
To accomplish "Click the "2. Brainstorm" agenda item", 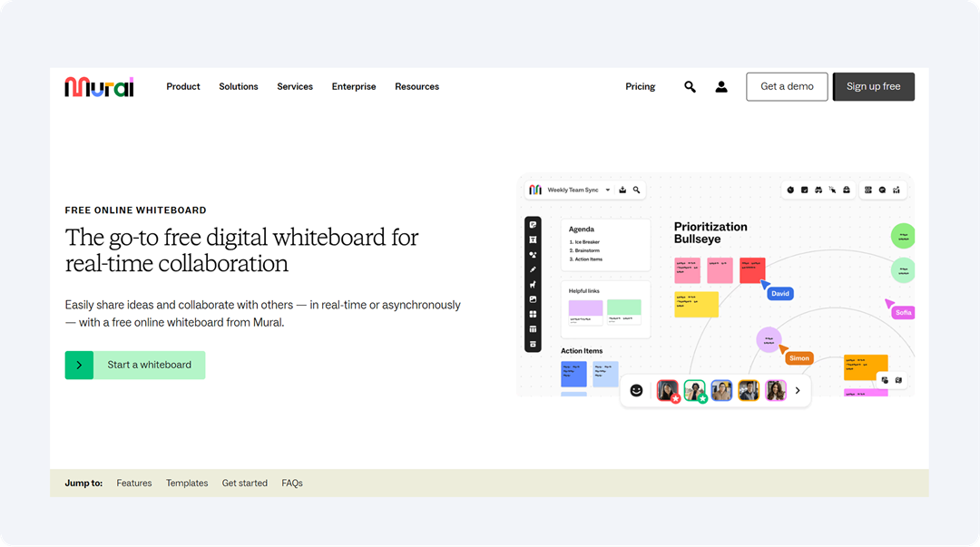I will (584, 250).
